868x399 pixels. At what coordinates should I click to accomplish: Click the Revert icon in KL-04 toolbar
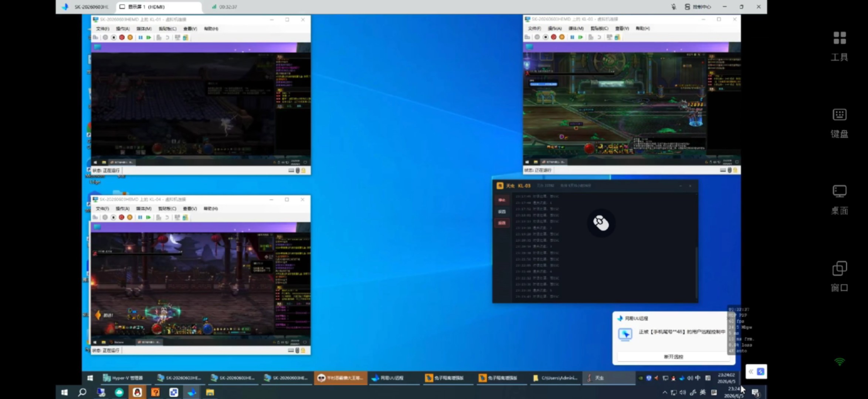pyautogui.click(x=167, y=217)
